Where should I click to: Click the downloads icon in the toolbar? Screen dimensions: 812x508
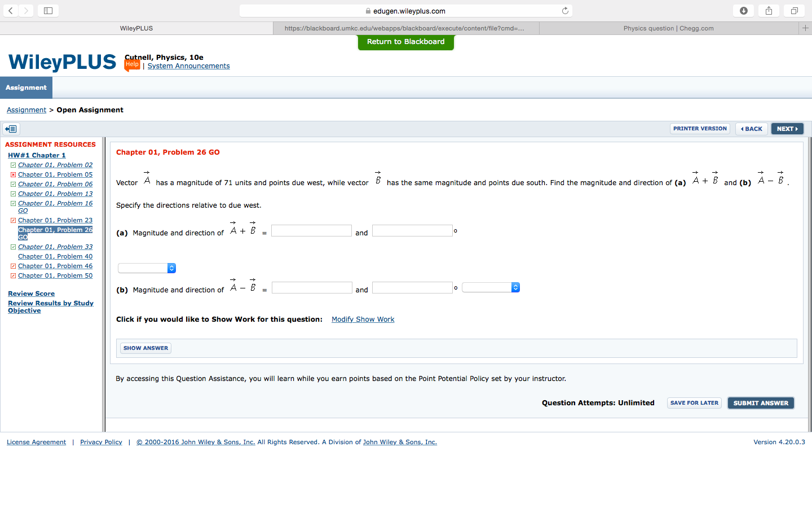(x=743, y=10)
